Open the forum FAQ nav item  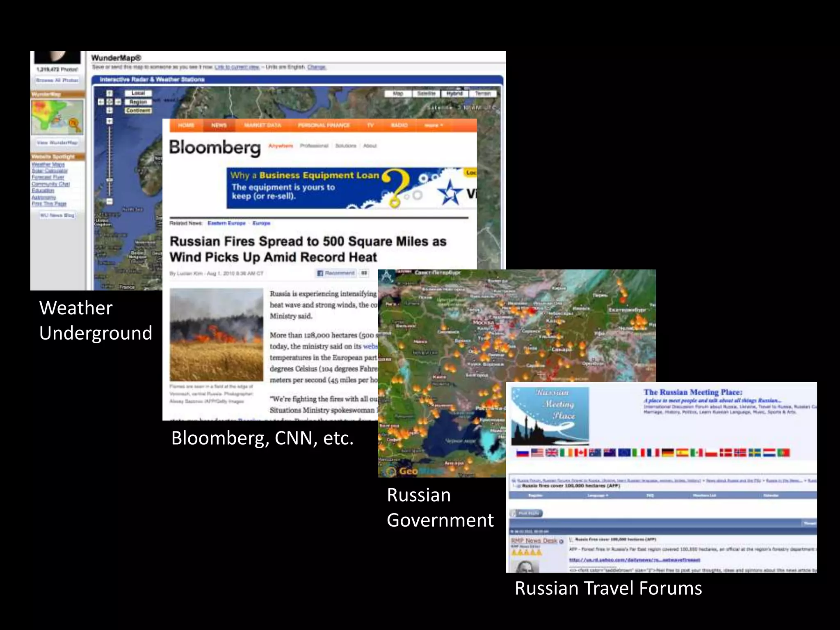pos(650,495)
